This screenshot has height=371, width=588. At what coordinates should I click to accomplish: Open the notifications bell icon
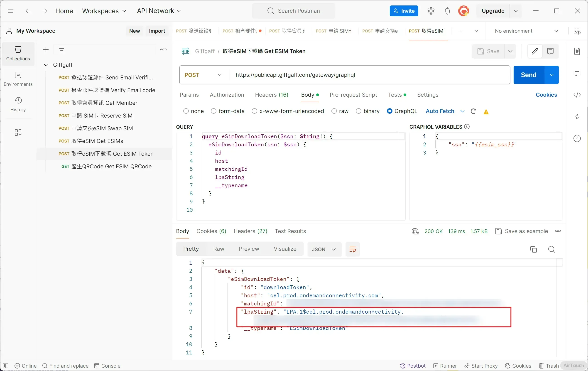click(447, 11)
